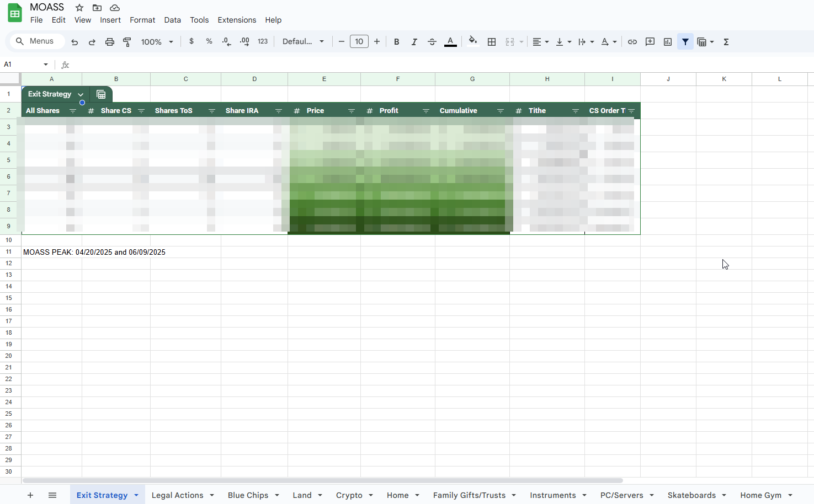
Task: Open vertical align options
Action: coord(563,42)
